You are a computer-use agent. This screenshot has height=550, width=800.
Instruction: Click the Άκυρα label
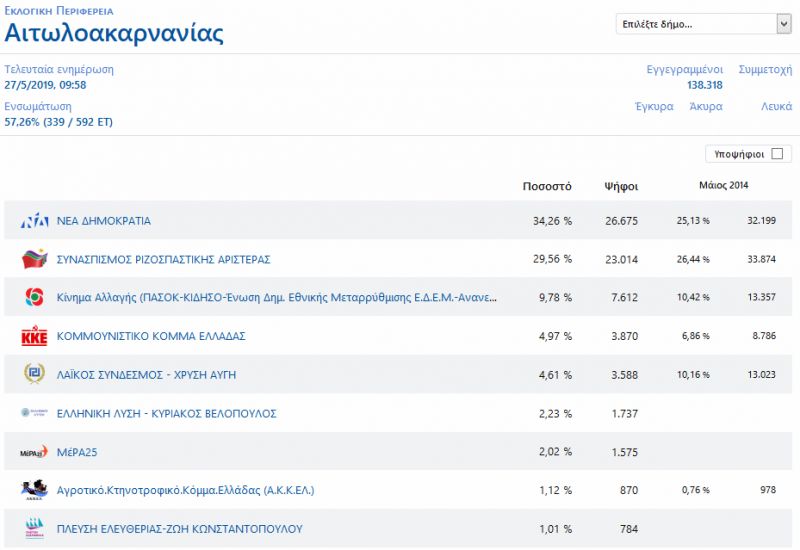coord(706,107)
